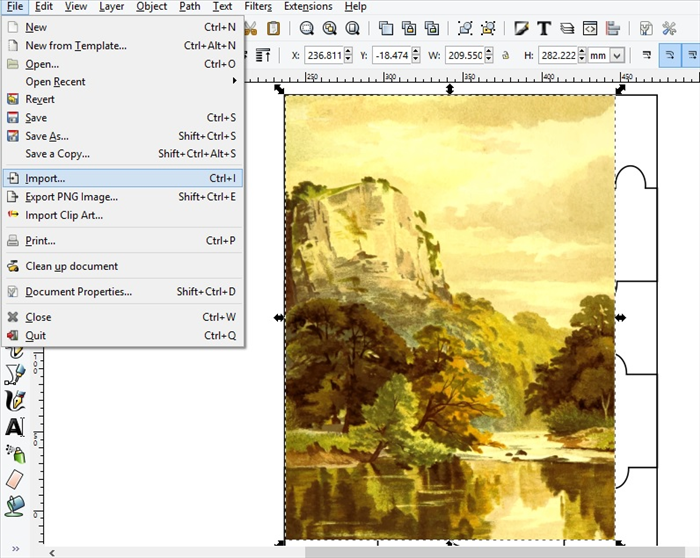This screenshot has width=700, height=558.
Task: Select the Calligraphy tool
Action: point(15,400)
